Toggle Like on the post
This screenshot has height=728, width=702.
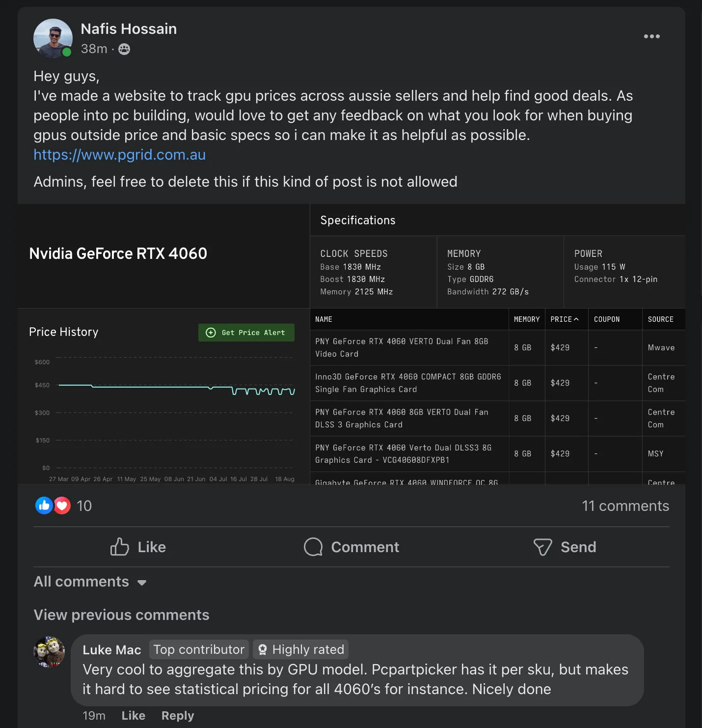click(138, 547)
